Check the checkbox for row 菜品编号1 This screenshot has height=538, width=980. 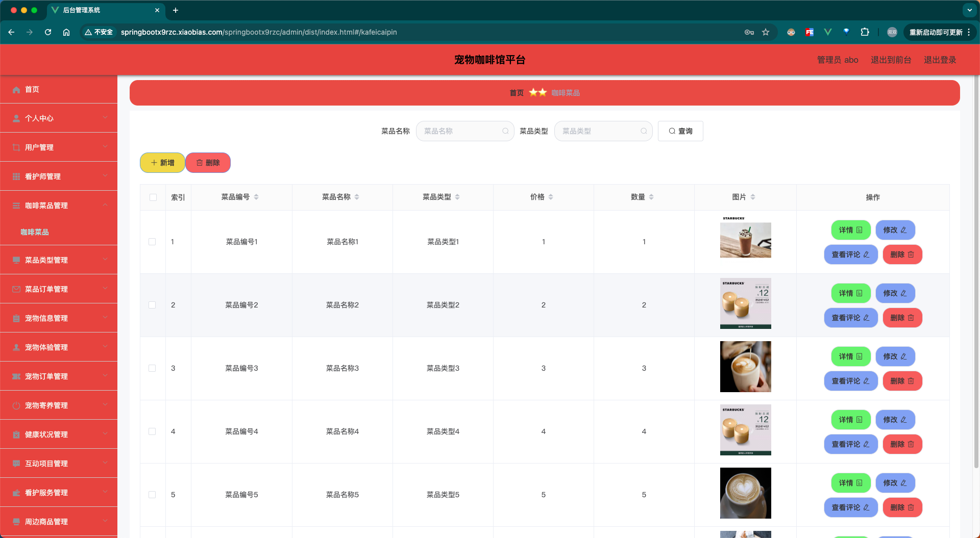[x=152, y=242]
